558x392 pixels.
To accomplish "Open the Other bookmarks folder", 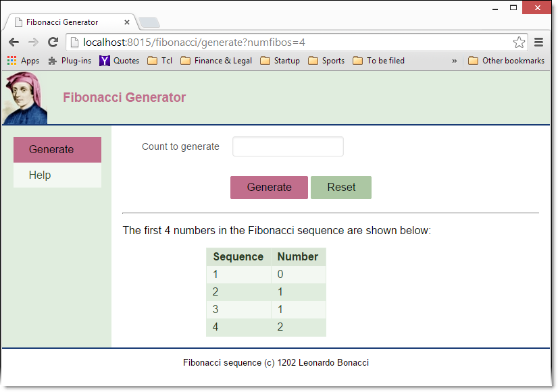I will (x=506, y=61).
